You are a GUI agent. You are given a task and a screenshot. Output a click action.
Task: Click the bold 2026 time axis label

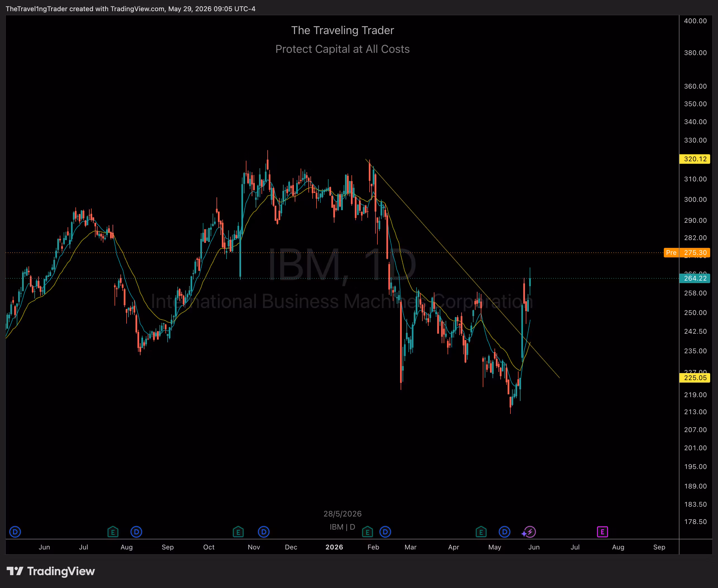coord(334,547)
